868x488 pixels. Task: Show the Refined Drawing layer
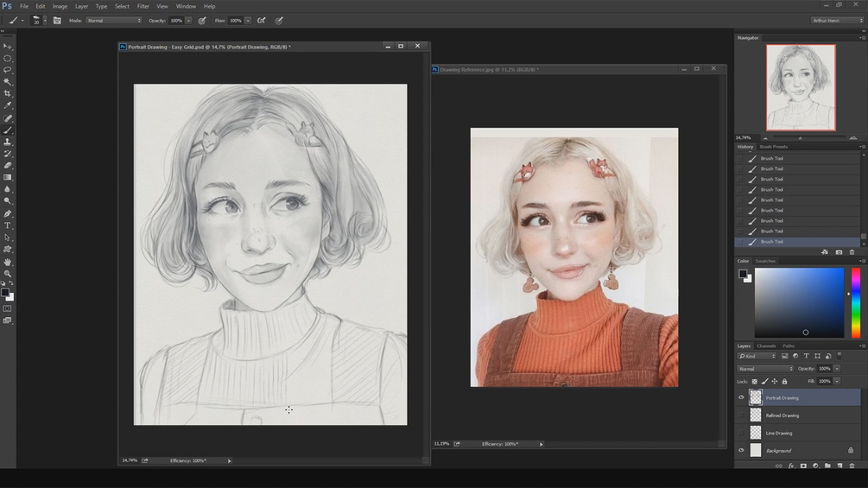click(741, 415)
